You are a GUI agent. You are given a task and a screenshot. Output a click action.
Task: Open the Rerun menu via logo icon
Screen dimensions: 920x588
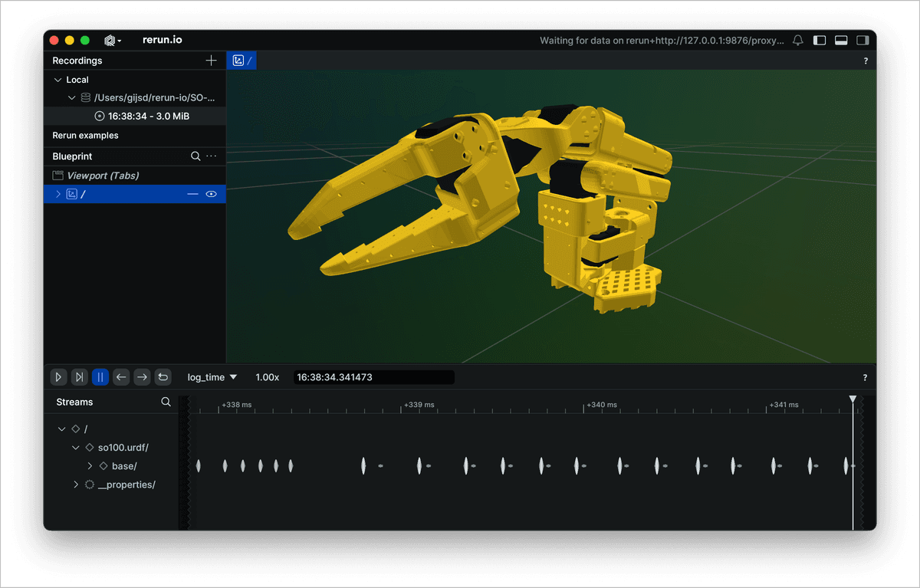point(110,40)
